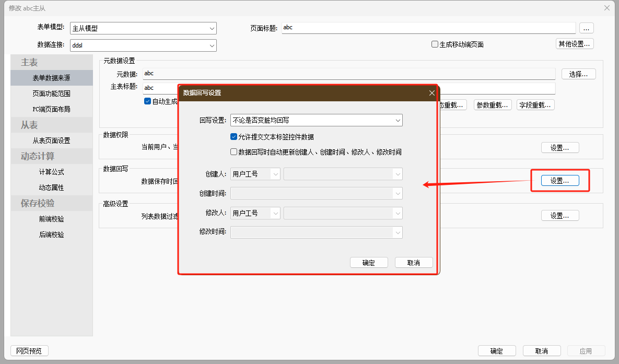619x364 pixels.
Task: Switch to PC端页面布局 section
Action: 51,109
